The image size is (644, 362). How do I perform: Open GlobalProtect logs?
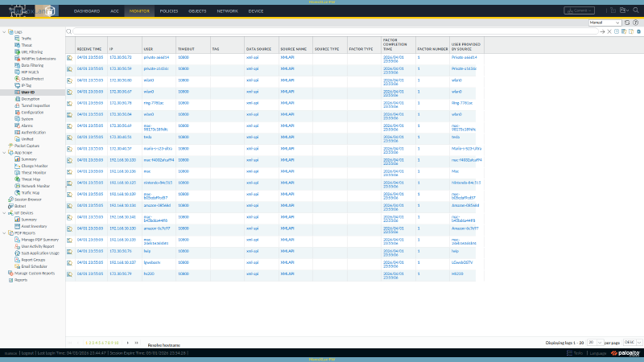tap(32, 79)
